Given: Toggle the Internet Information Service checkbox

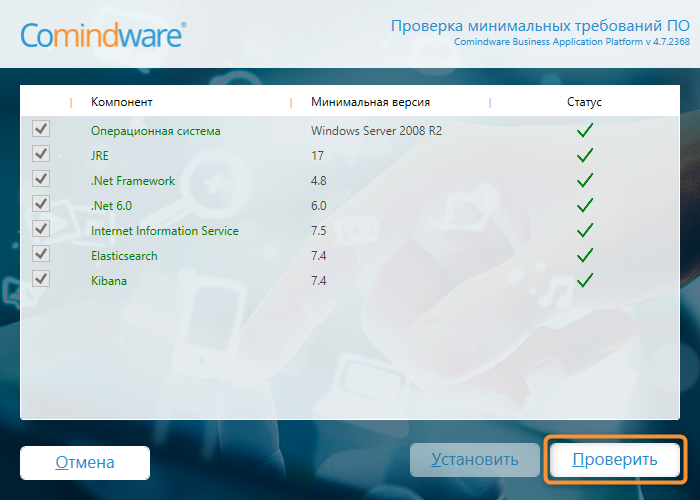Looking at the screenshot, I should [41, 229].
